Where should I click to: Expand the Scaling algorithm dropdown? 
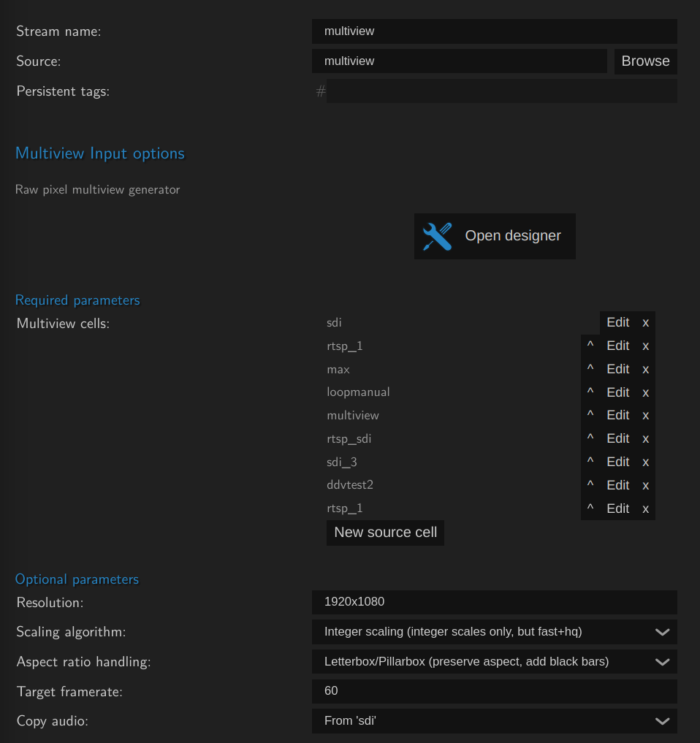coord(494,632)
